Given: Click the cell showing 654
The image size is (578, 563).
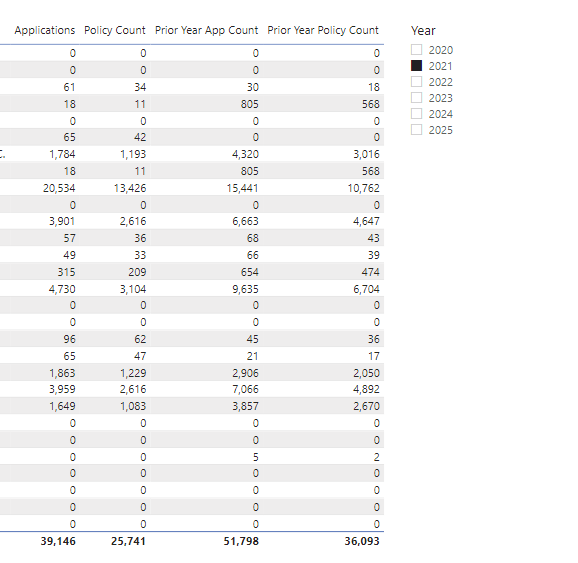Looking at the screenshot, I should tap(250, 272).
